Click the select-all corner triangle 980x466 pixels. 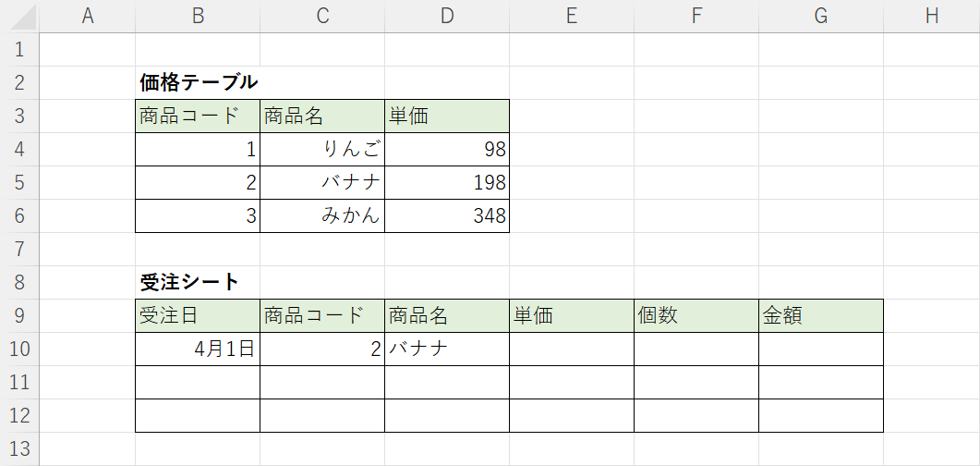pyautogui.click(x=20, y=16)
